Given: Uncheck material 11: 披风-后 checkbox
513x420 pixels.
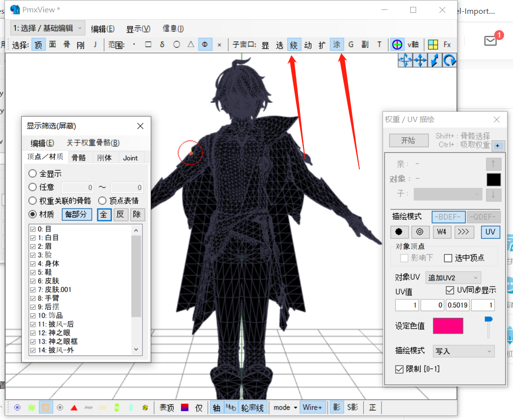Looking at the screenshot, I should [x=33, y=325].
